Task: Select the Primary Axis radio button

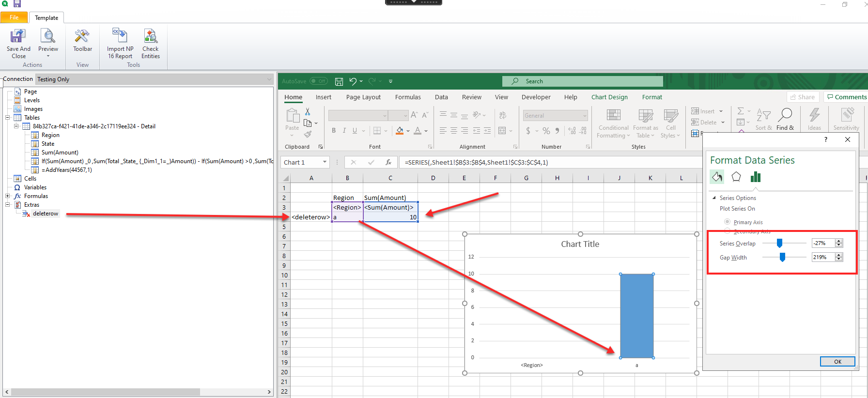Action: pos(728,222)
